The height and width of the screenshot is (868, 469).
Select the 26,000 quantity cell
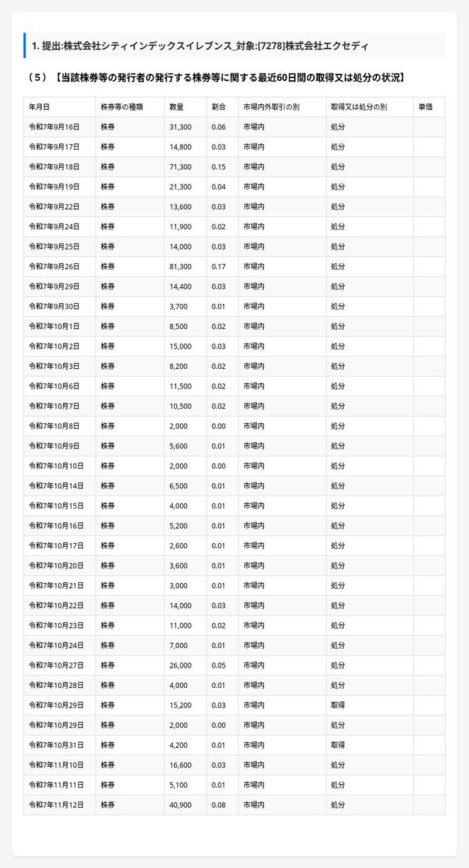click(x=180, y=665)
